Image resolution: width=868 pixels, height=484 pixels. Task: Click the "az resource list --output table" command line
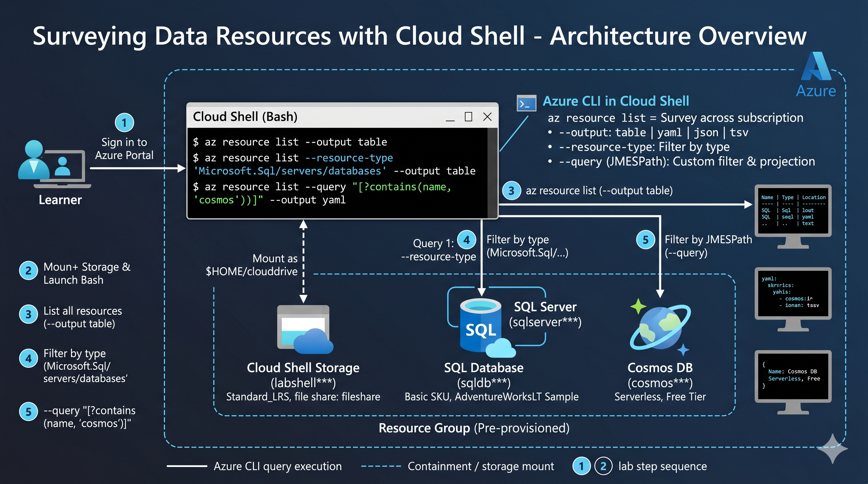click(x=290, y=142)
